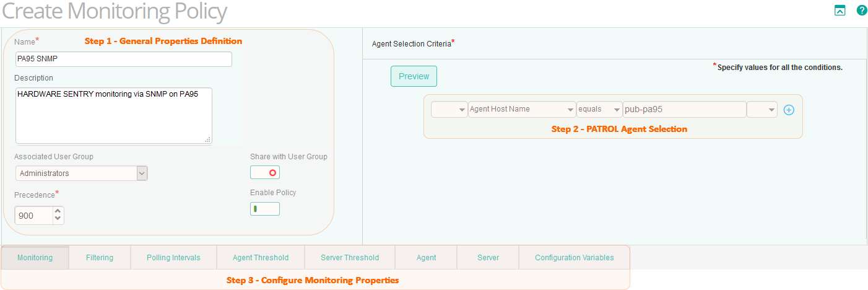
Task: Toggle the Share with User Group switch
Action: 264,173
